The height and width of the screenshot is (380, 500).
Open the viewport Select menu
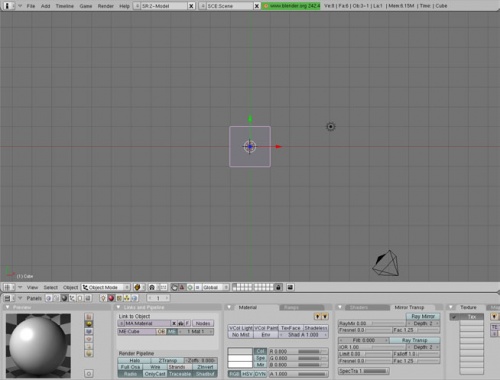tap(51, 287)
